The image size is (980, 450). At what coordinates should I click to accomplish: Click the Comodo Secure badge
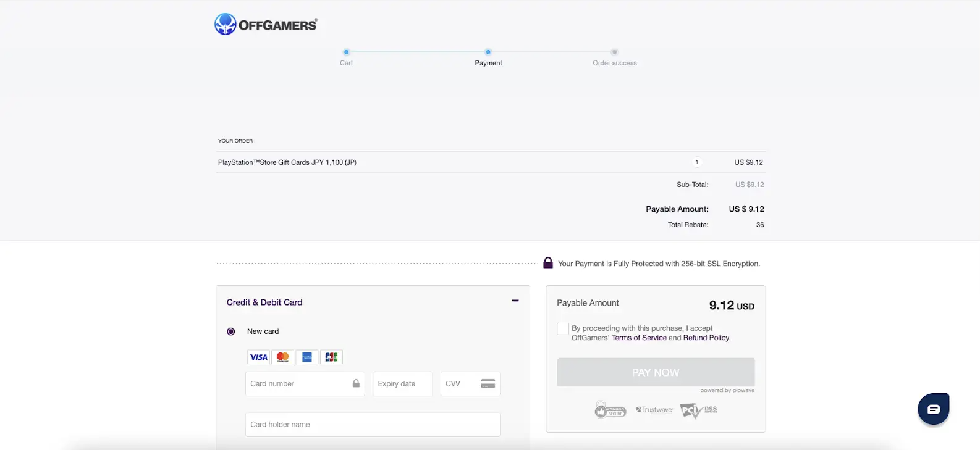pyautogui.click(x=610, y=410)
